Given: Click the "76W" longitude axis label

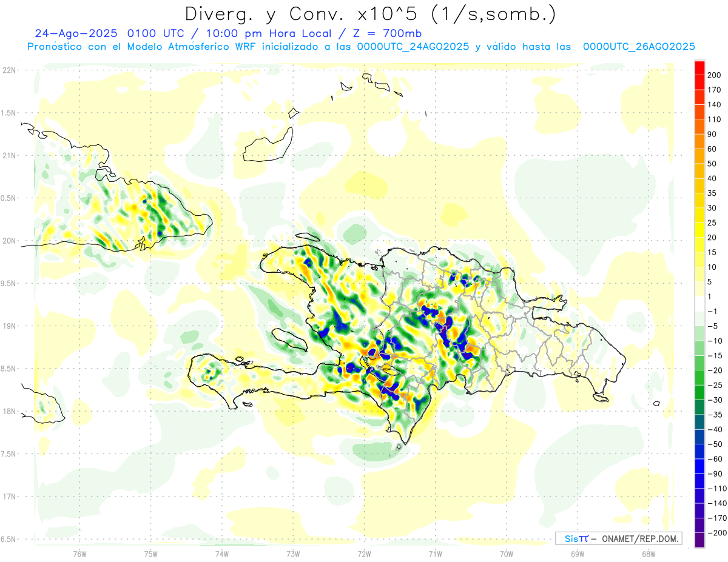Looking at the screenshot, I should coord(79,554).
